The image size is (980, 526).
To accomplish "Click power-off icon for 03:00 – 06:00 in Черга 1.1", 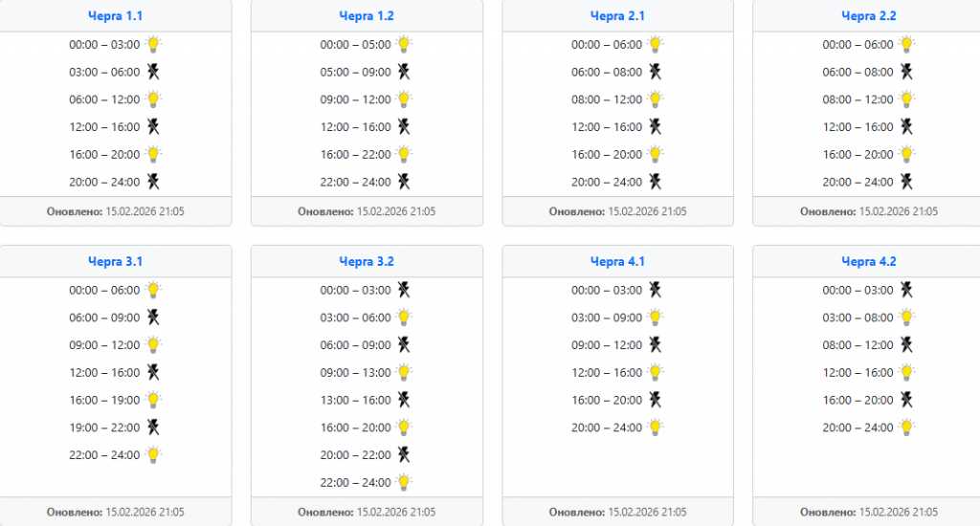I will tap(153, 72).
